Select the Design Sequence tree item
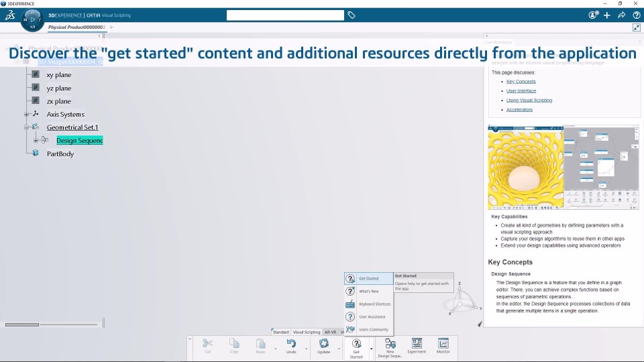The width and height of the screenshot is (644, 362). pyautogui.click(x=80, y=140)
